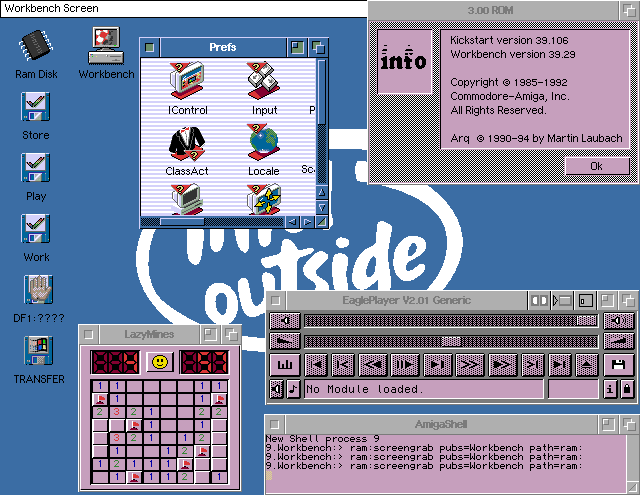The width and height of the screenshot is (640, 495).
Task: Click the info logo in 3.00 ROM window
Action: pos(404,62)
